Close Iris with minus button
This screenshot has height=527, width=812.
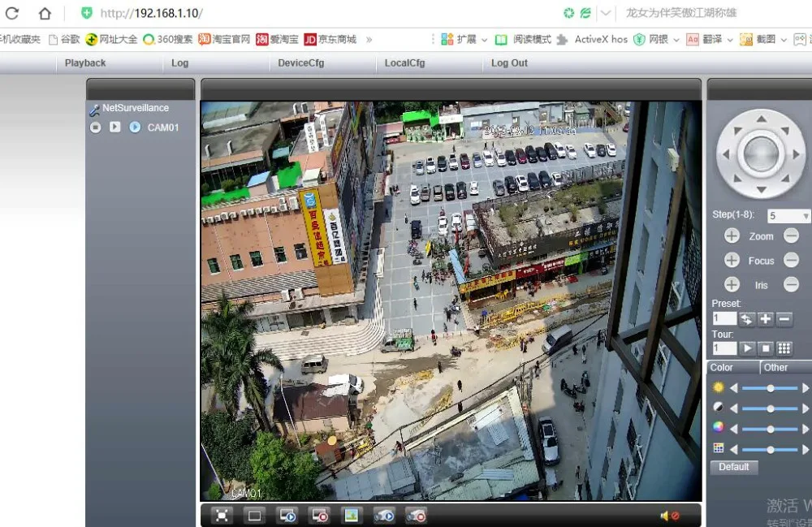[x=791, y=284]
